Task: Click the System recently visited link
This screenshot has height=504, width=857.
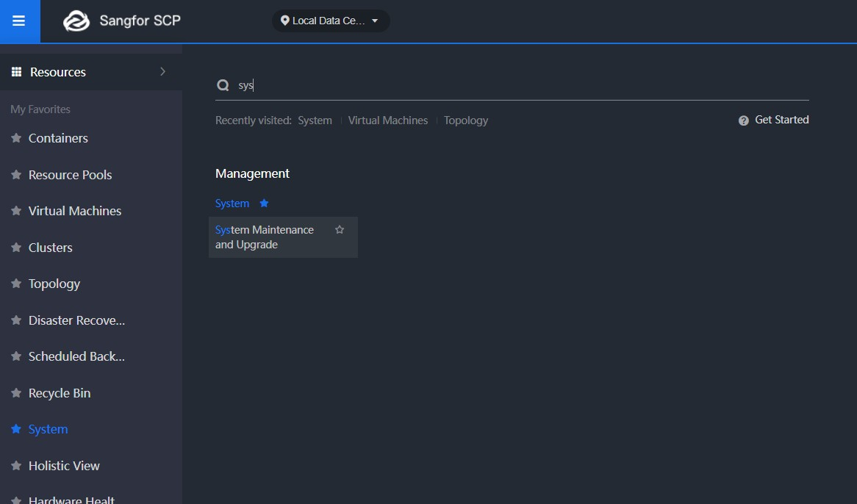Action: 315,120
